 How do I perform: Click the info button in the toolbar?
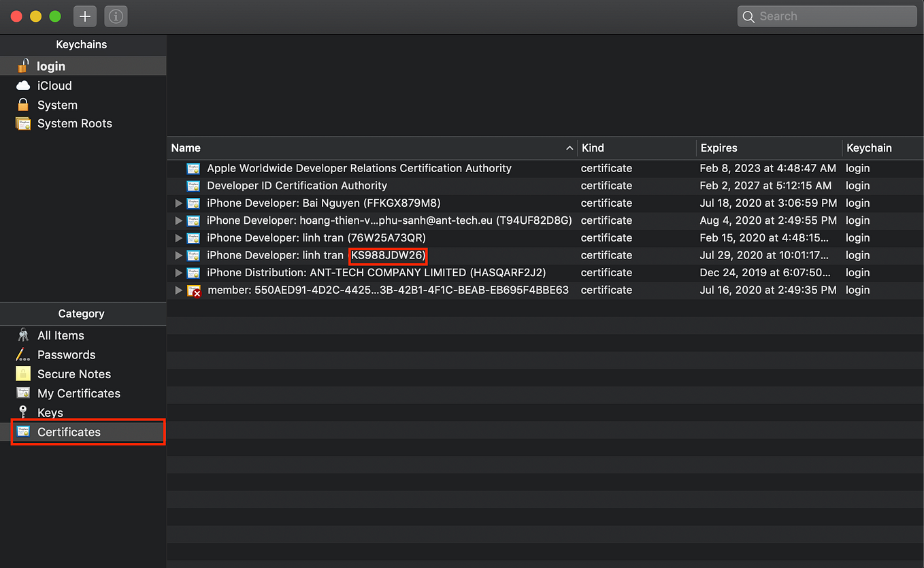(116, 16)
